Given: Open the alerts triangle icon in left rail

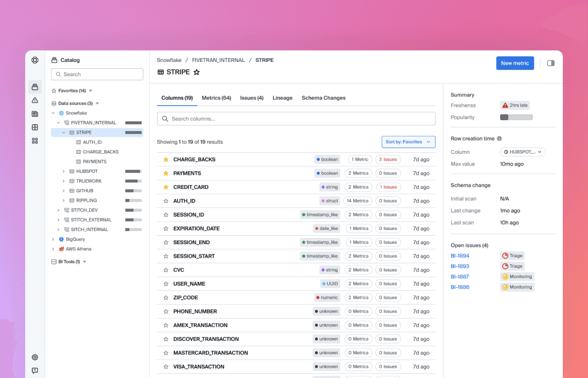Looking at the screenshot, I should 35,100.
